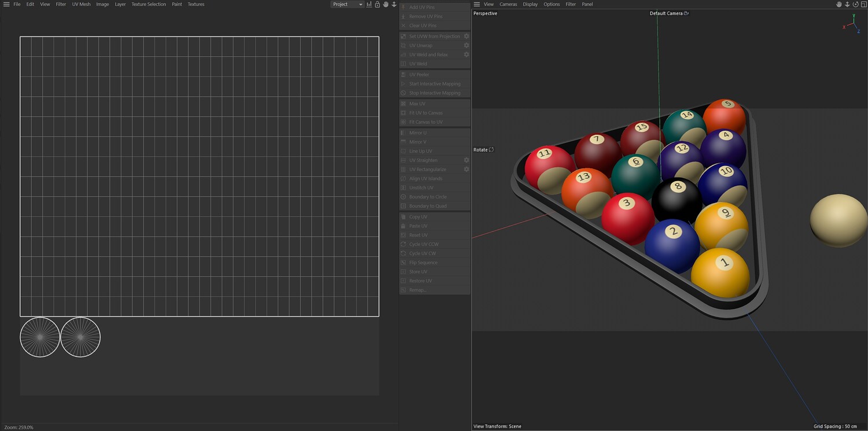The image size is (868, 431).
Task: Open the UV Weld and Relax settings gear
Action: 466,54
